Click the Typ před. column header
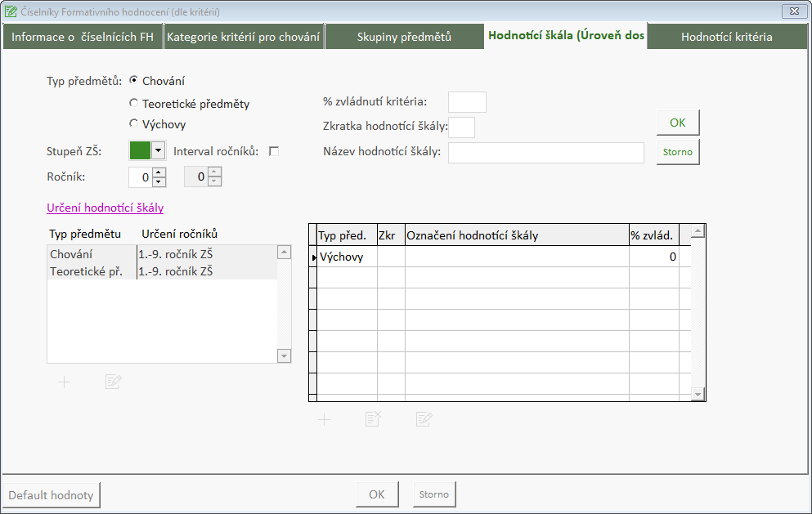 pos(347,235)
